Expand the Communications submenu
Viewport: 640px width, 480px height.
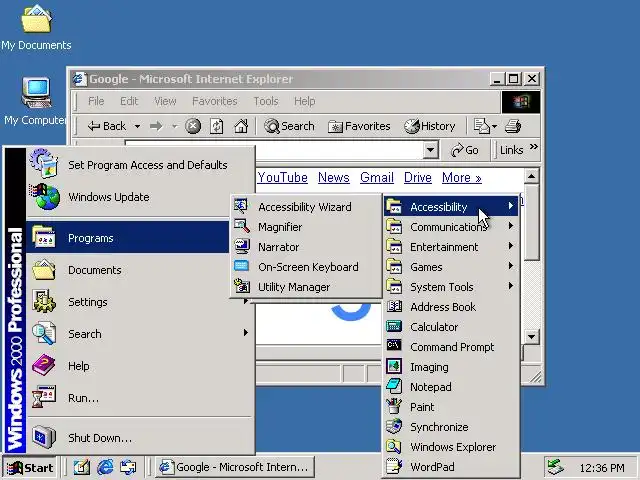click(x=451, y=227)
